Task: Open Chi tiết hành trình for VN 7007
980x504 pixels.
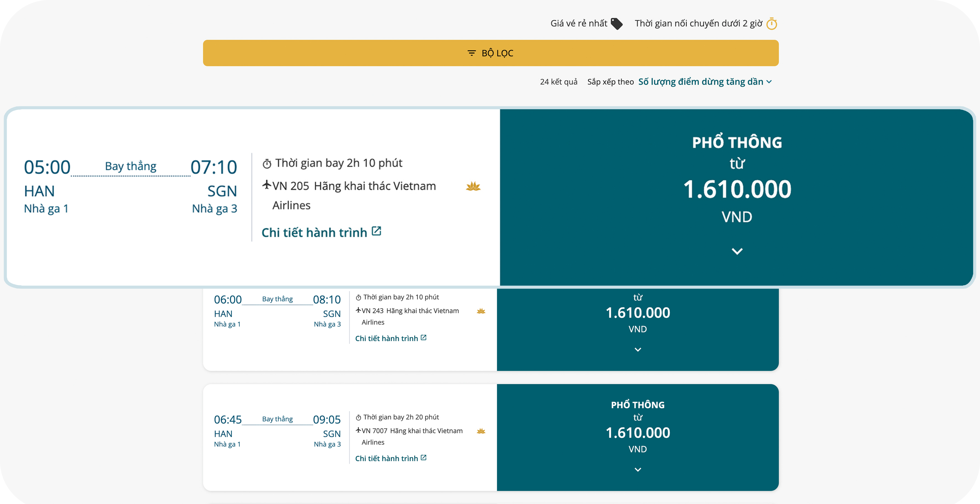Action: (386, 458)
